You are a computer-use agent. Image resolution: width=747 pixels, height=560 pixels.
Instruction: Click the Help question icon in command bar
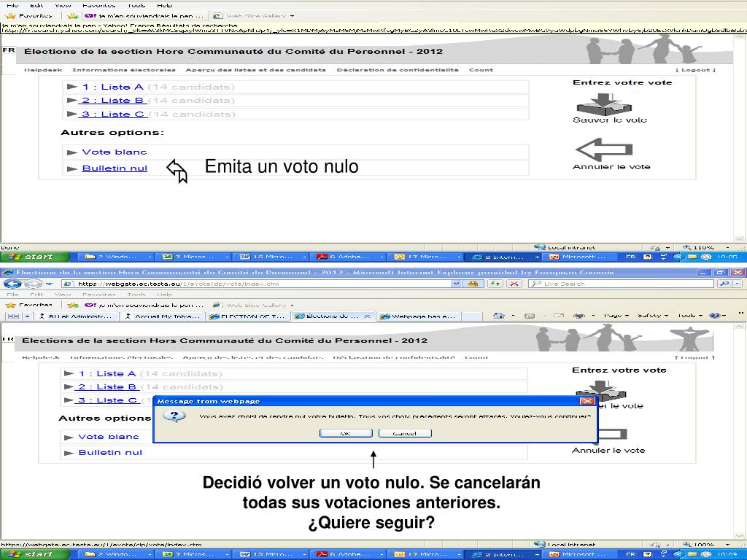pos(715,315)
